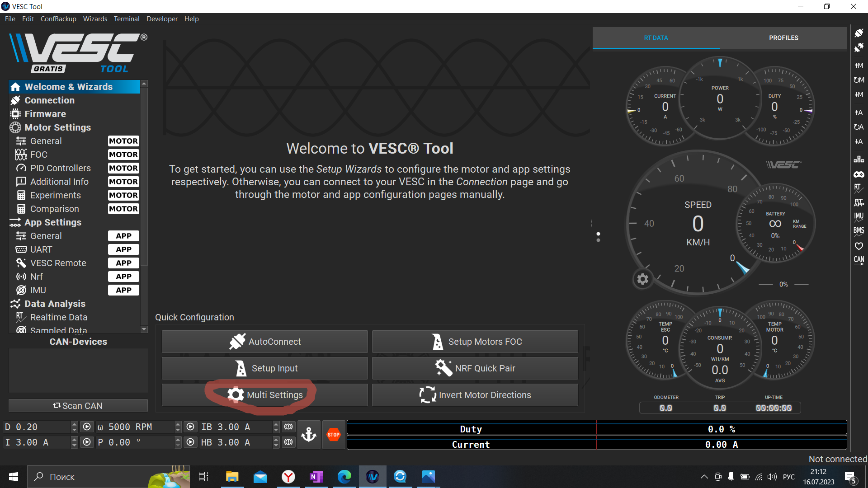868x488 pixels.
Task: Select App Settings in the sidebar
Action: [x=75, y=222]
